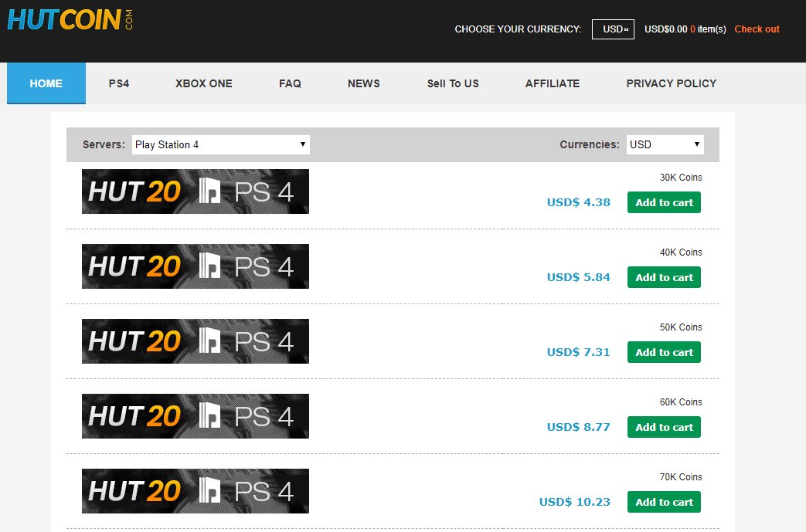This screenshot has width=806, height=532.
Task: Click the Currencies: label
Action: click(x=590, y=144)
